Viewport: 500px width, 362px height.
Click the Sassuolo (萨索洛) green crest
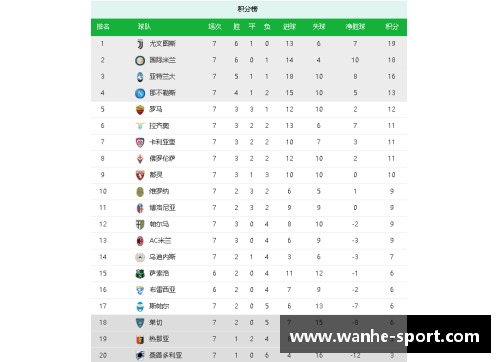click(x=140, y=273)
